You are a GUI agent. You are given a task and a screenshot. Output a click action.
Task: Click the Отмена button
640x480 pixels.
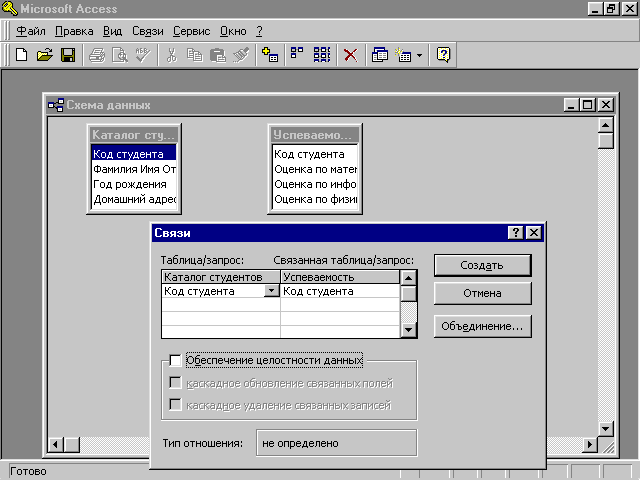click(482, 293)
